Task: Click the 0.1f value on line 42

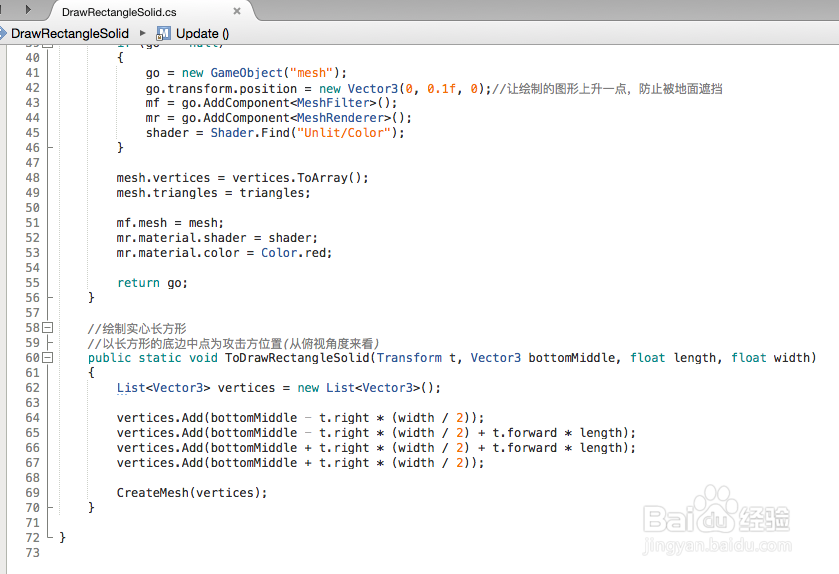Action: point(441,88)
